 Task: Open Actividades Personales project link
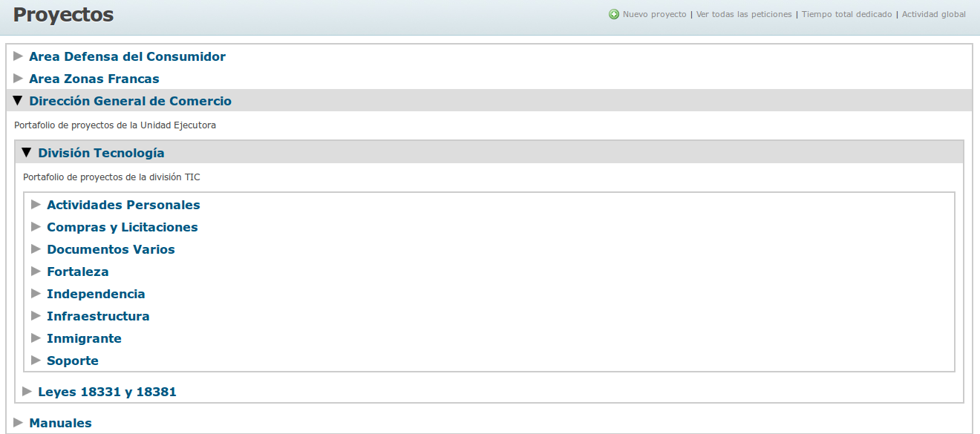124,205
